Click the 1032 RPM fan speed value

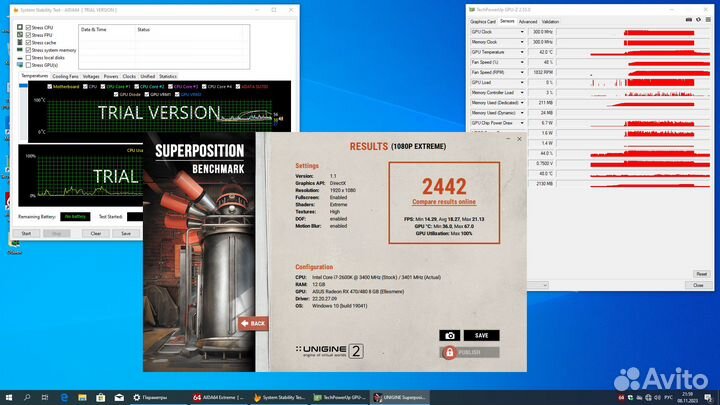[x=542, y=73]
